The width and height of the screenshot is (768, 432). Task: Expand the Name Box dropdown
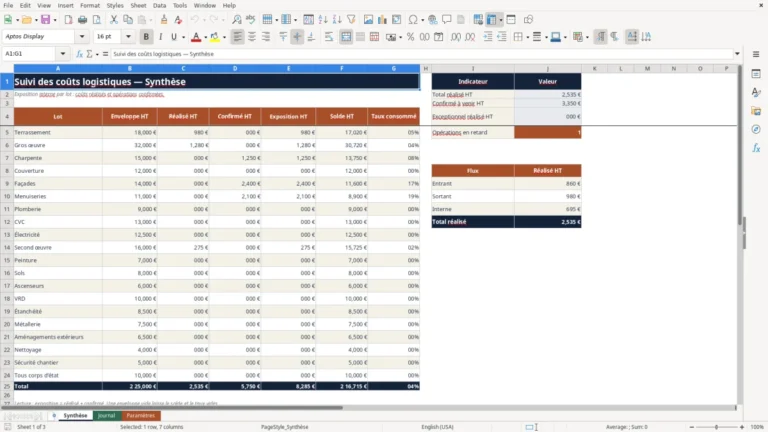pos(63,54)
